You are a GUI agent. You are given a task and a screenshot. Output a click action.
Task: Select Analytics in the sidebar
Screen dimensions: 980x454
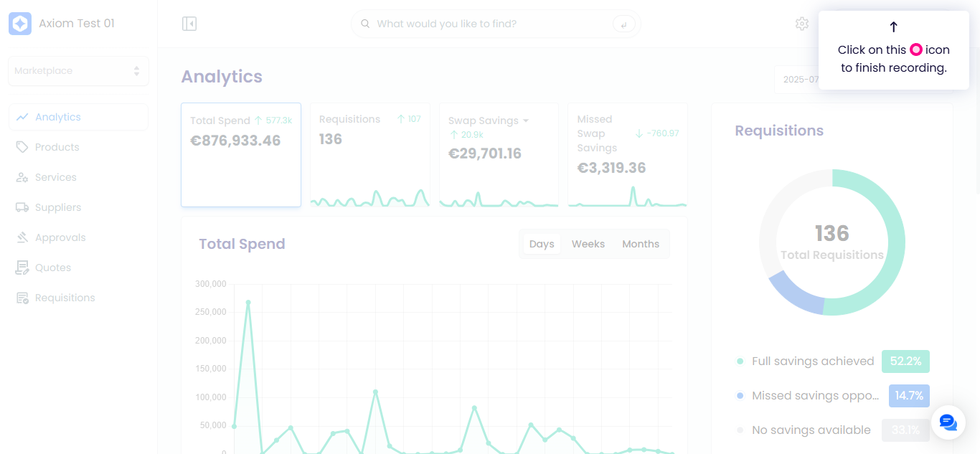click(x=78, y=117)
